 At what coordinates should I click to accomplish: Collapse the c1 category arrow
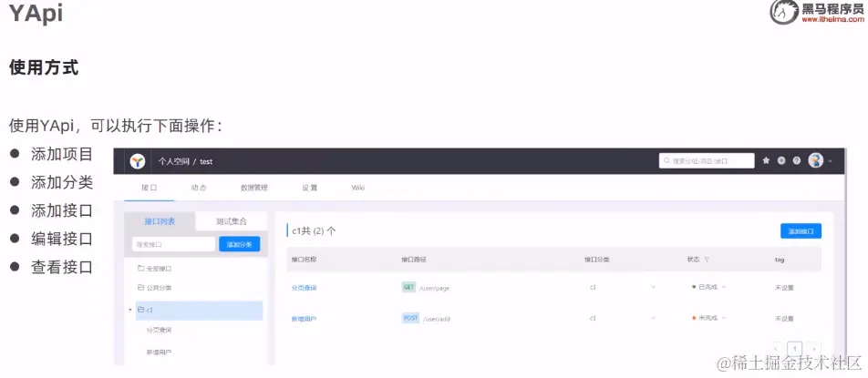click(x=130, y=310)
